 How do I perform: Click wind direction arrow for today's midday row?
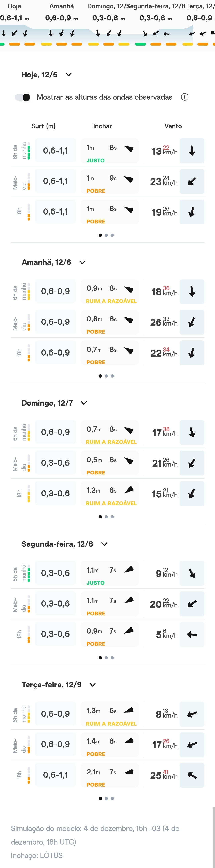coord(192,181)
